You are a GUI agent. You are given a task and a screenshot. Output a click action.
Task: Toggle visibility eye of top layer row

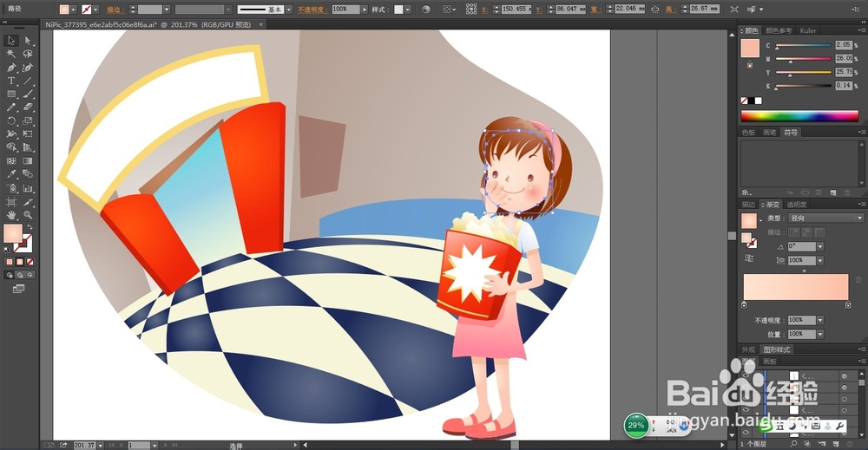(x=746, y=376)
